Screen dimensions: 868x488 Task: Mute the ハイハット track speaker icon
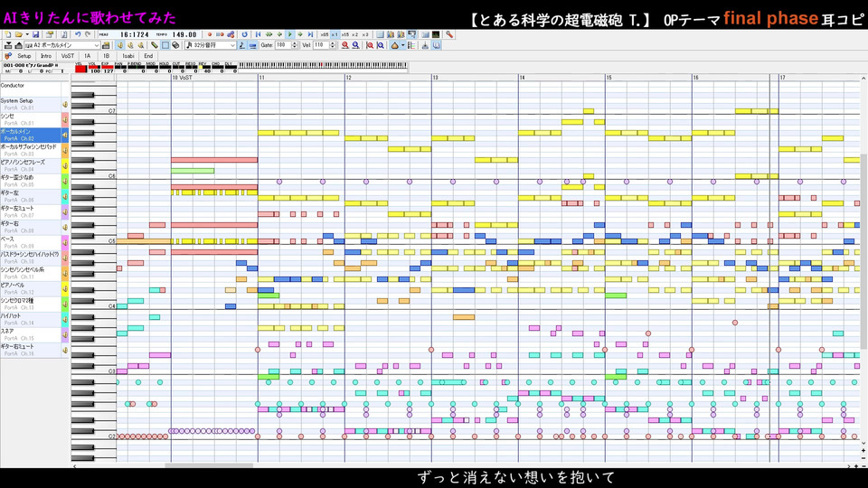coord(65,319)
